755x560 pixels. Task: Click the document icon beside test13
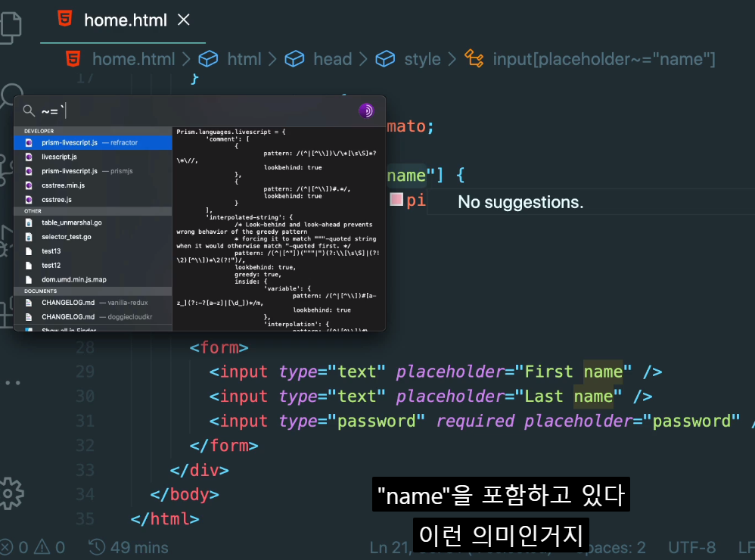[29, 251]
